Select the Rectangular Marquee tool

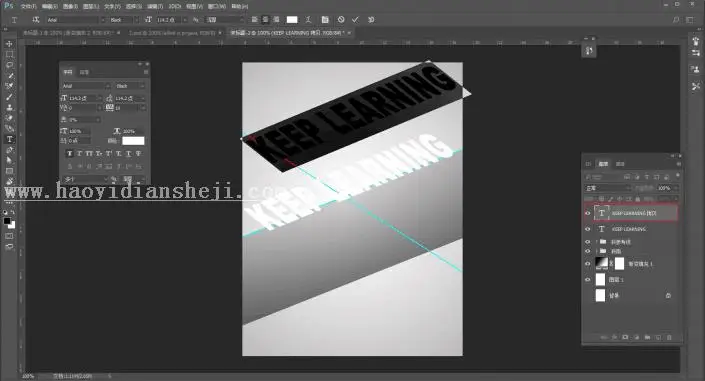[x=9, y=54]
